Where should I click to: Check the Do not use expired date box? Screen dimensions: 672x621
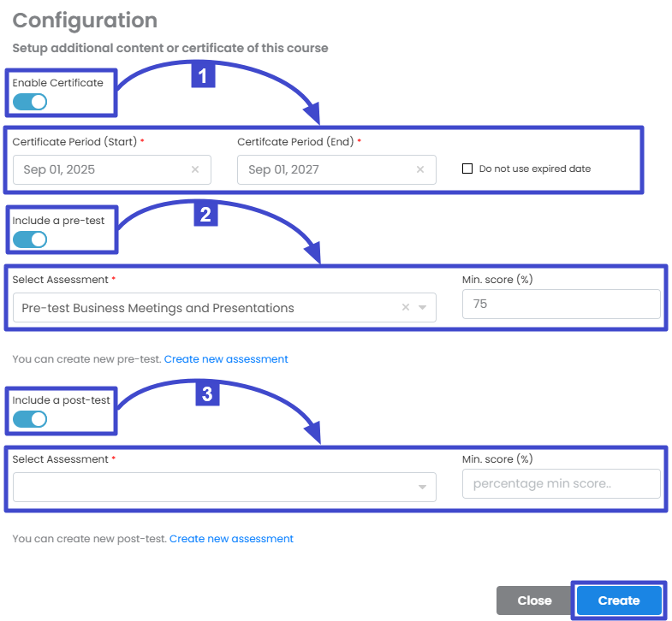[467, 169]
